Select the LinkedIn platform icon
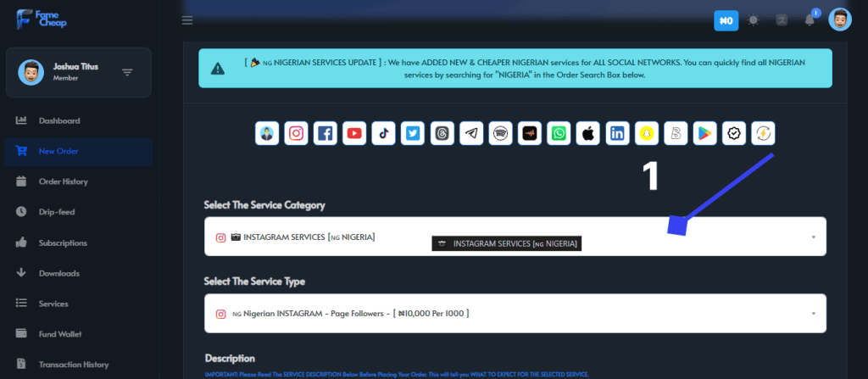This screenshot has width=868, height=379. (617, 133)
